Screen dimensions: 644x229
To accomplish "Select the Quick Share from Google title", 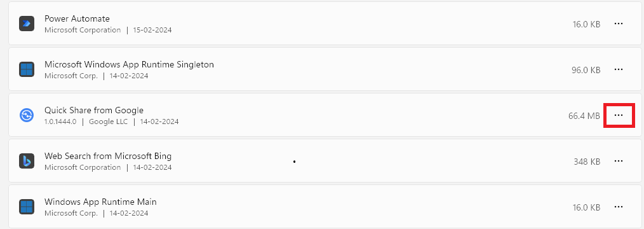I will pos(93,110).
